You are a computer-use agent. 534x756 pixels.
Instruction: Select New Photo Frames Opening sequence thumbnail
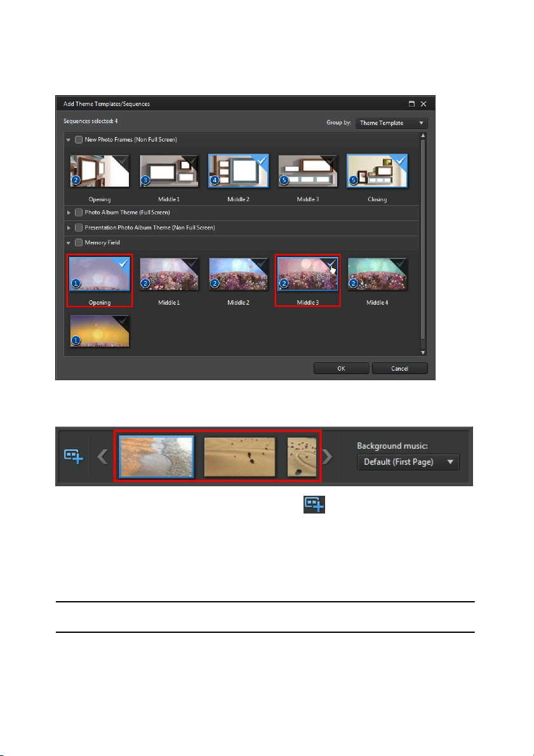[x=100, y=171]
